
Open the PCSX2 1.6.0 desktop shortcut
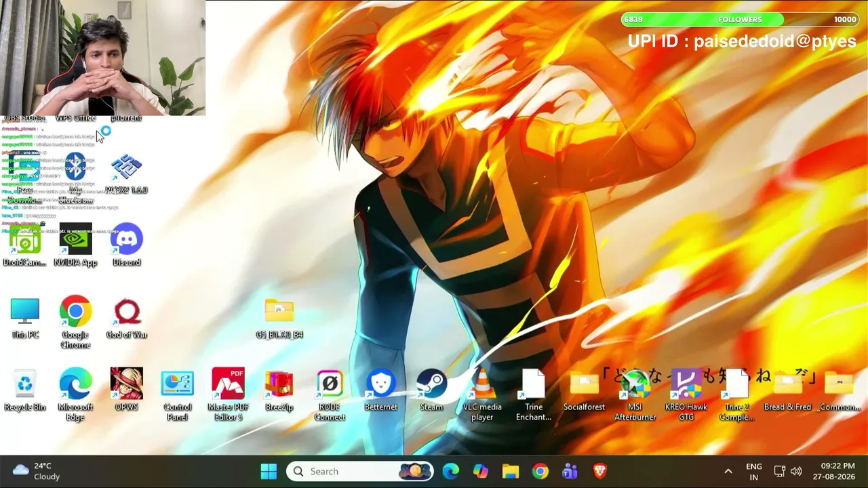pyautogui.click(x=126, y=174)
